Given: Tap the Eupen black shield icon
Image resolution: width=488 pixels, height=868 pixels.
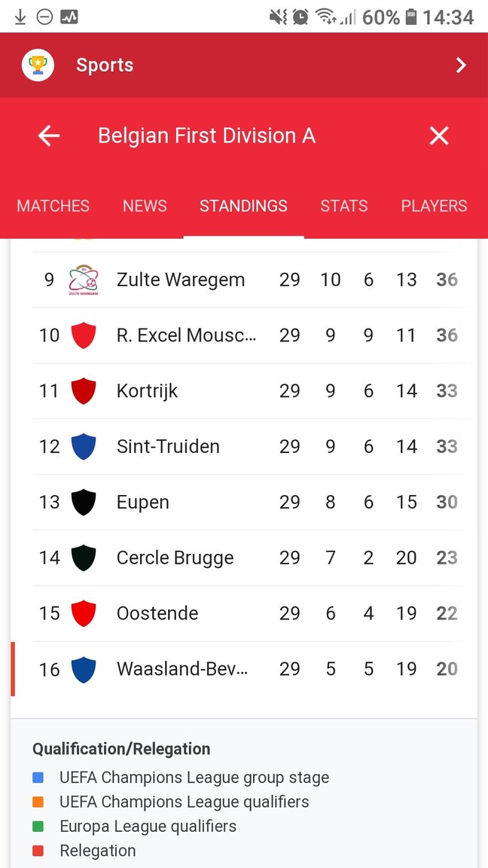Looking at the screenshot, I should (84, 502).
